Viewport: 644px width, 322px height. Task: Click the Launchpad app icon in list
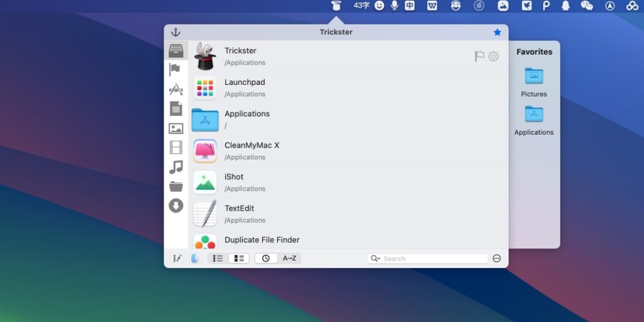click(x=205, y=88)
